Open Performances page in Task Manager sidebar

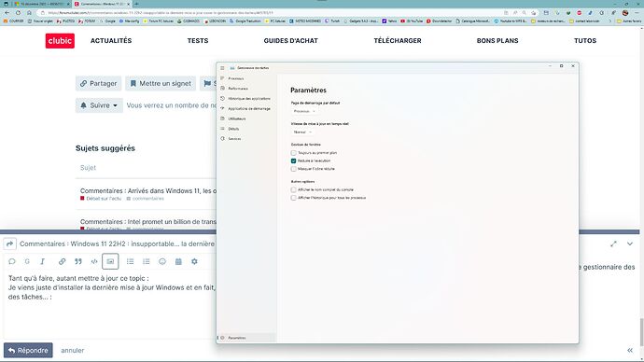click(246, 89)
